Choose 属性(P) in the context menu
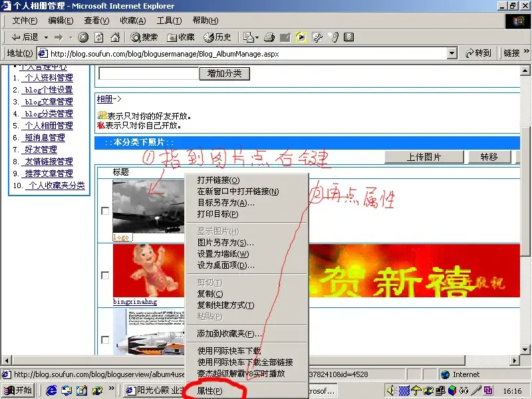The image size is (532, 399). click(x=209, y=391)
